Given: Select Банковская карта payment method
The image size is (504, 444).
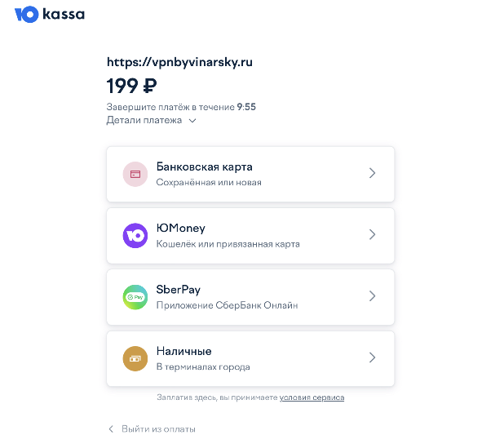Looking at the screenshot, I should 245,174.
